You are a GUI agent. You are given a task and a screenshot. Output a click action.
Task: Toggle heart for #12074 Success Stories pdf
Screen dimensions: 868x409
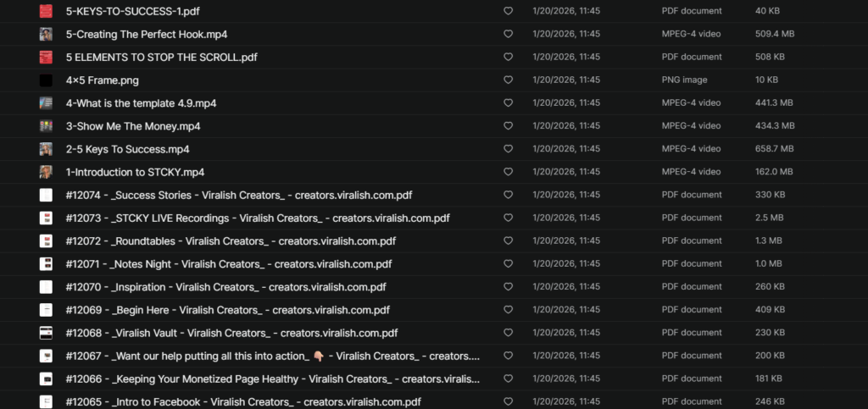pyautogui.click(x=508, y=195)
